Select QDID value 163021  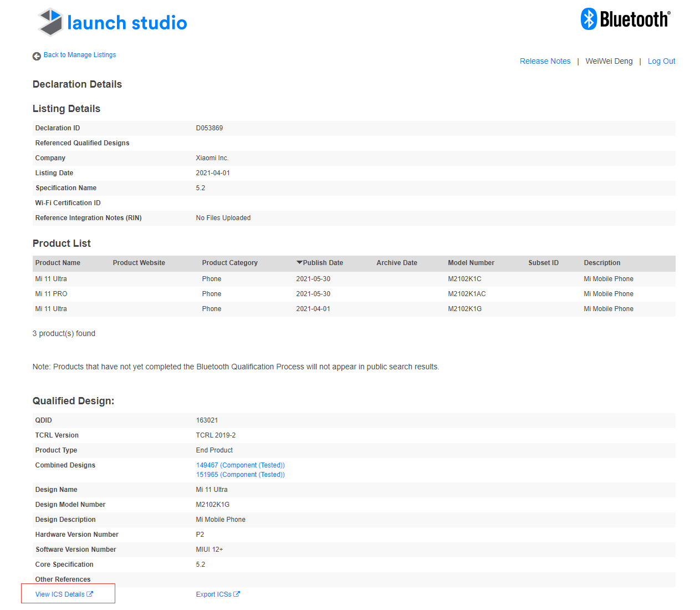pyautogui.click(x=207, y=420)
